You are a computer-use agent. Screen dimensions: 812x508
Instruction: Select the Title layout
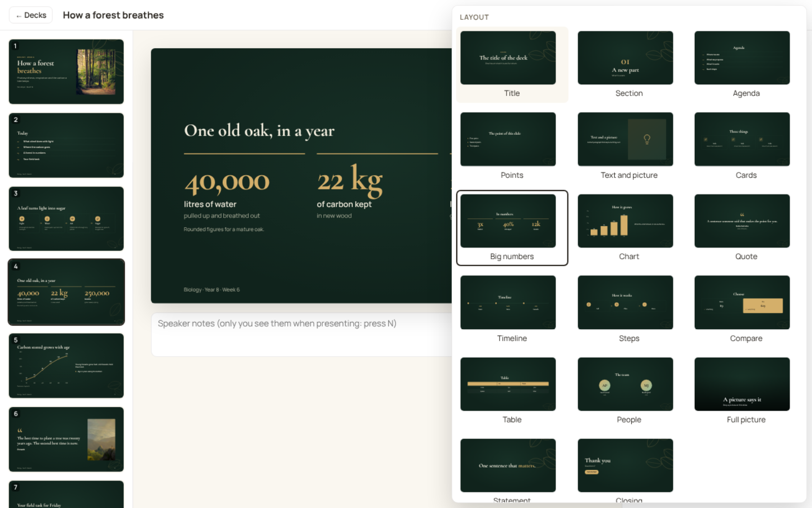(x=512, y=65)
